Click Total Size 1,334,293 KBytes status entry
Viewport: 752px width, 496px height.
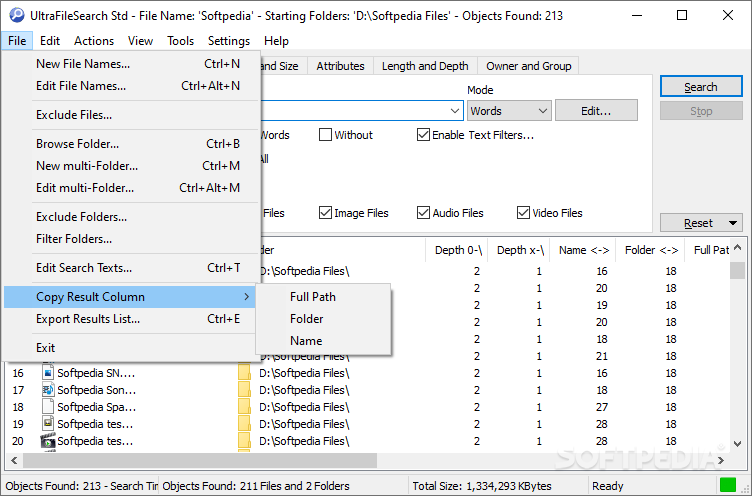coord(482,486)
